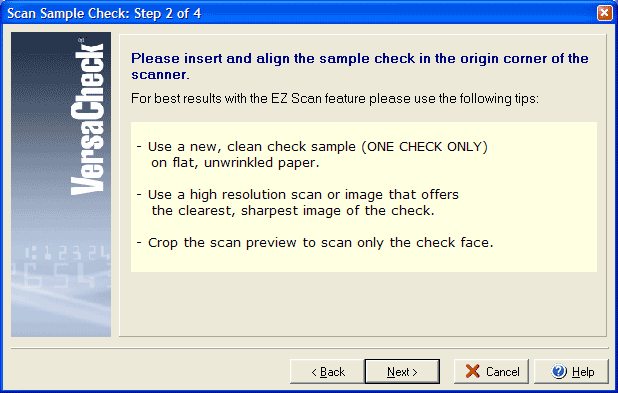The image size is (618, 393).
Task: Click the right arrow on Next button
Action: pyautogui.click(x=415, y=372)
